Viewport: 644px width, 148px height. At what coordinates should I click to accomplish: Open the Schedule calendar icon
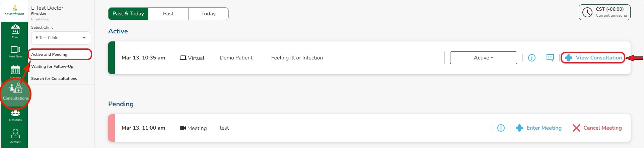[15, 71]
